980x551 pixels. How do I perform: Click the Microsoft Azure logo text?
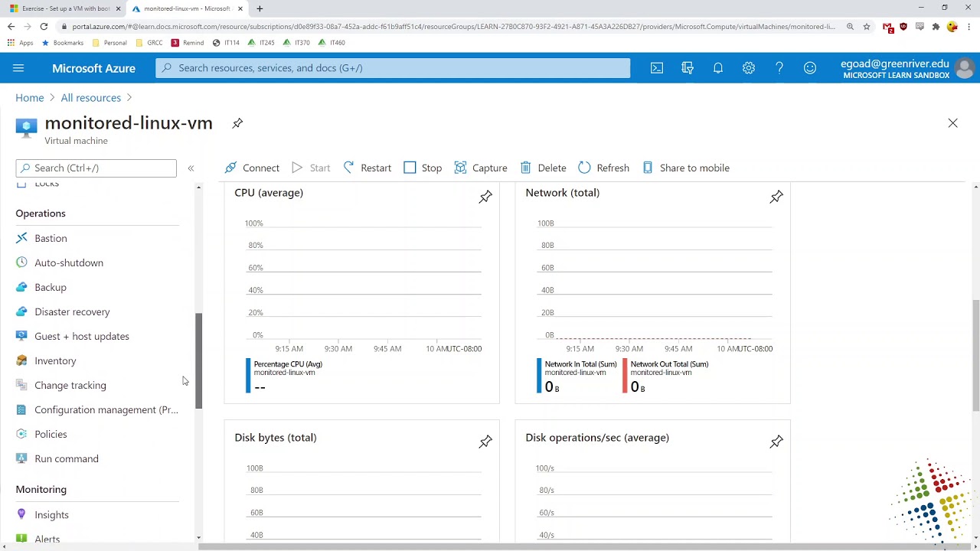[93, 68]
